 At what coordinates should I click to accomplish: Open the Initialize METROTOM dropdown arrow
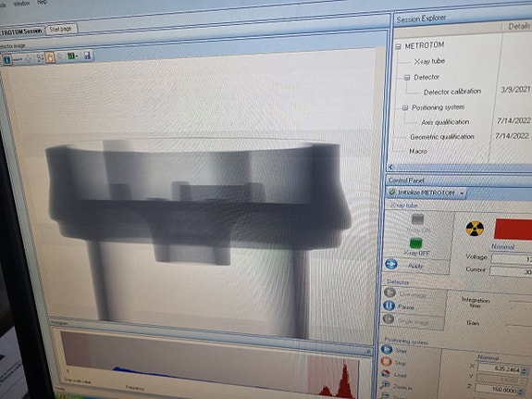pos(462,193)
